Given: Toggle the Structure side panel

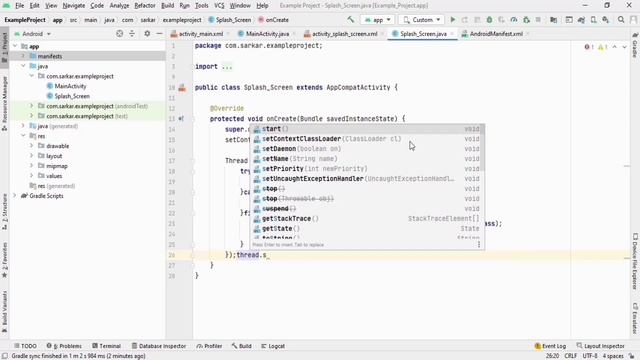Looking at the screenshot, I should (x=4, y=211).
